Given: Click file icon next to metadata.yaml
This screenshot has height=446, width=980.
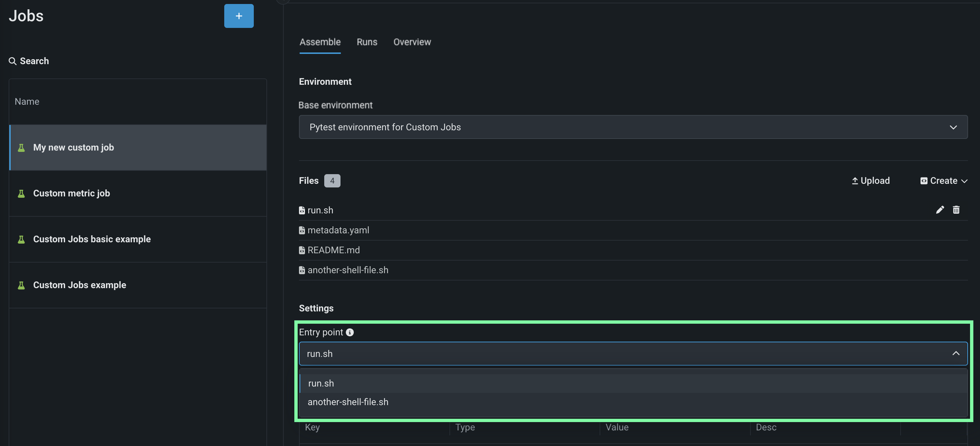Looking at the screenshot, I should point(302,231).
